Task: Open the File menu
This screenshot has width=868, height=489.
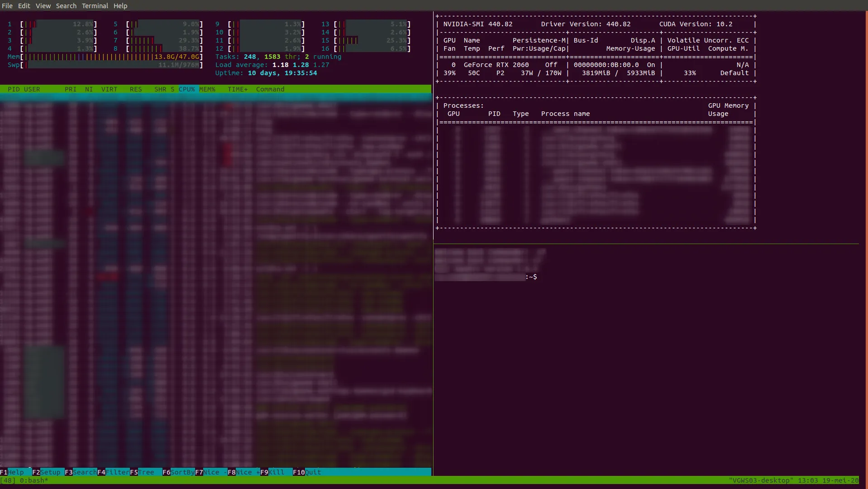Action: pos(7,6)
